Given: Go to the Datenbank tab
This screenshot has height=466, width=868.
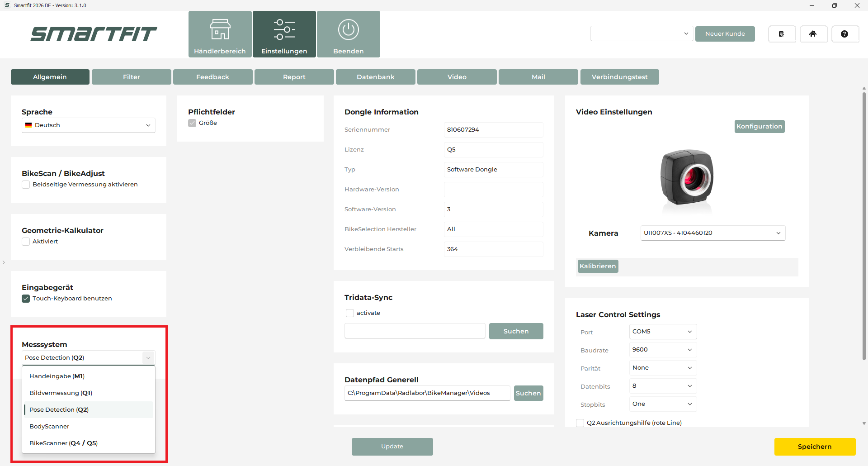Looking at the screenshot, I should coord(376,77).
